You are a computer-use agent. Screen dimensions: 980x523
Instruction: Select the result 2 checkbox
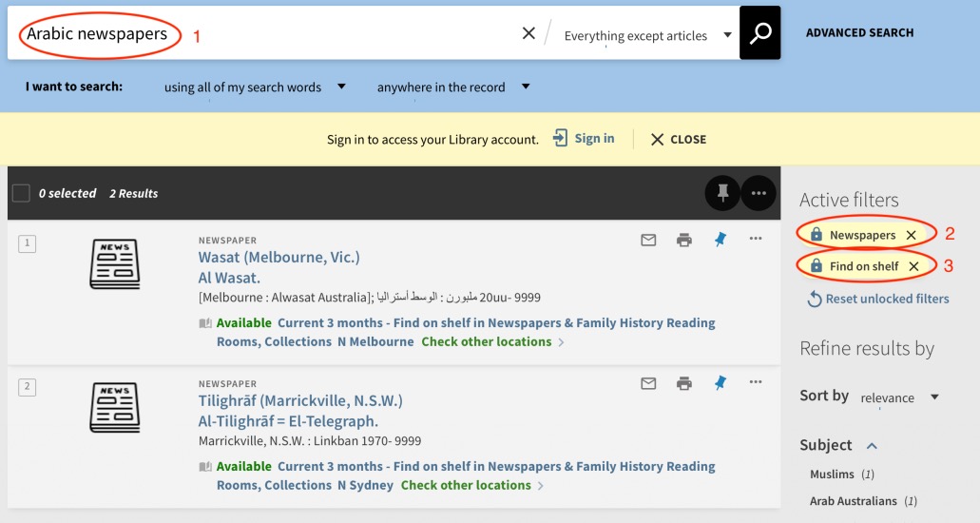point(27,387)
